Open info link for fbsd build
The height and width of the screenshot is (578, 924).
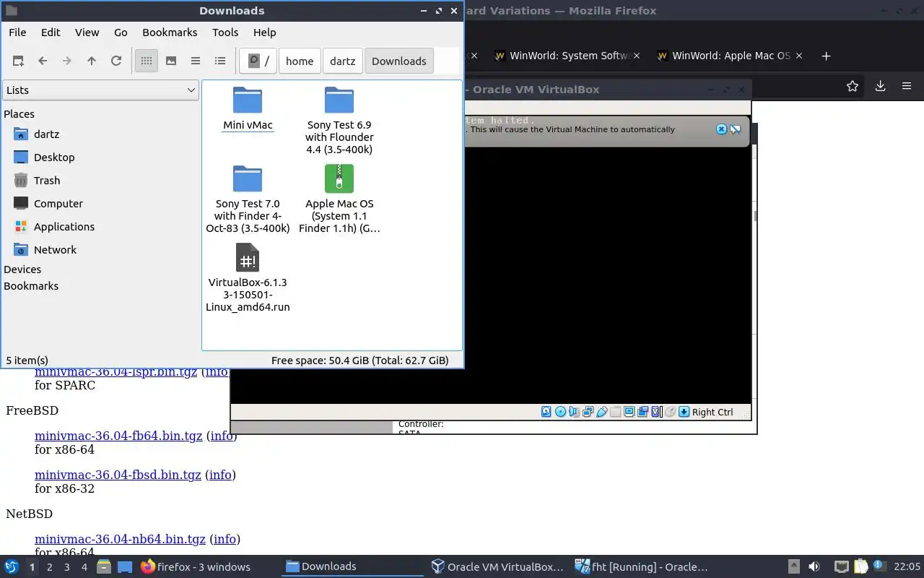tap(220, 475)
